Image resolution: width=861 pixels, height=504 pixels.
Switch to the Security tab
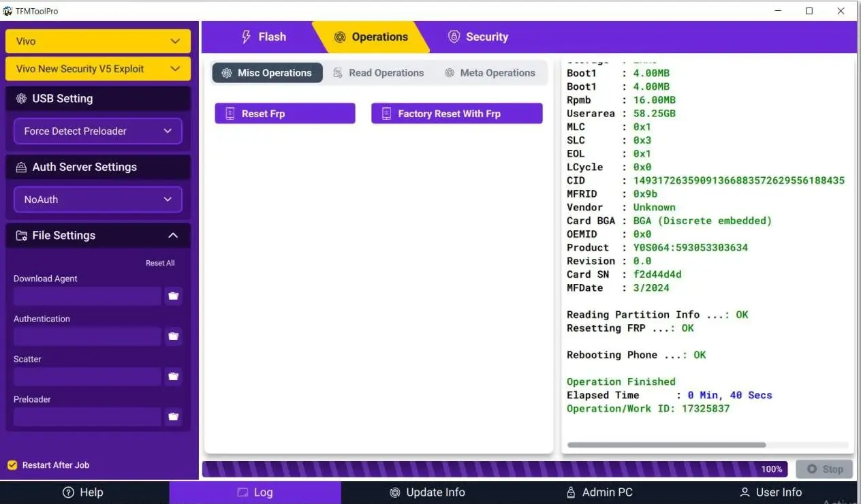[478, 37]
